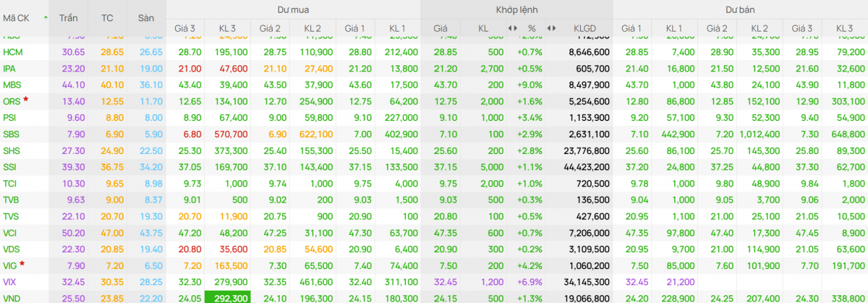Open stock code ORS

(x=12, y=101)
